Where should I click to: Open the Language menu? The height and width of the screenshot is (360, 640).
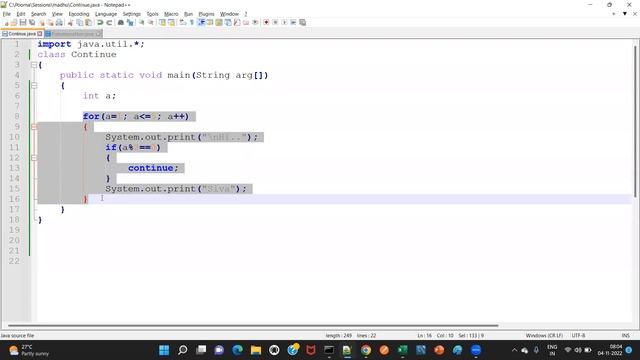click(x=106, y=14)
